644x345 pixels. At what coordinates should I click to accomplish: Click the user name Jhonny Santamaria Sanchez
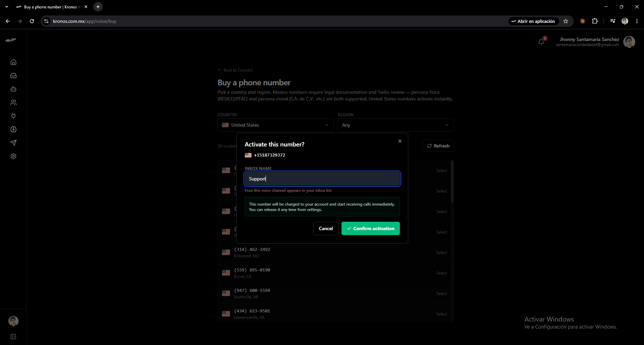[x=589, y=39]
